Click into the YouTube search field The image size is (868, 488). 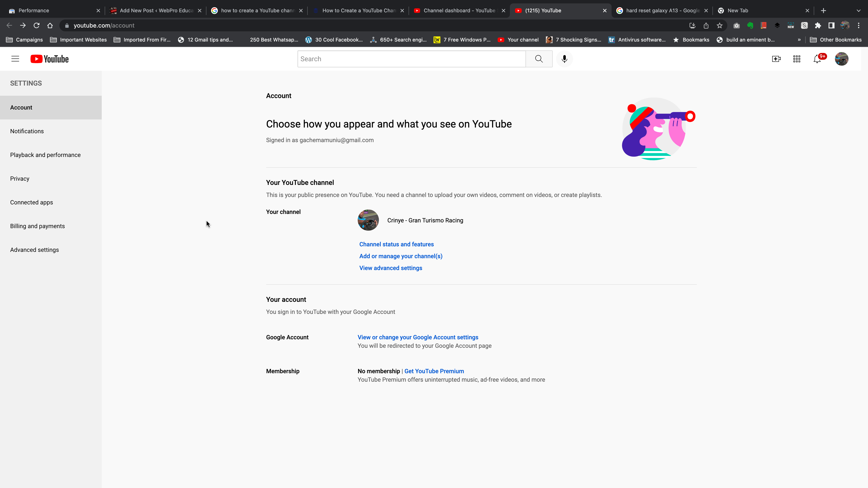(x=411, y=59)
